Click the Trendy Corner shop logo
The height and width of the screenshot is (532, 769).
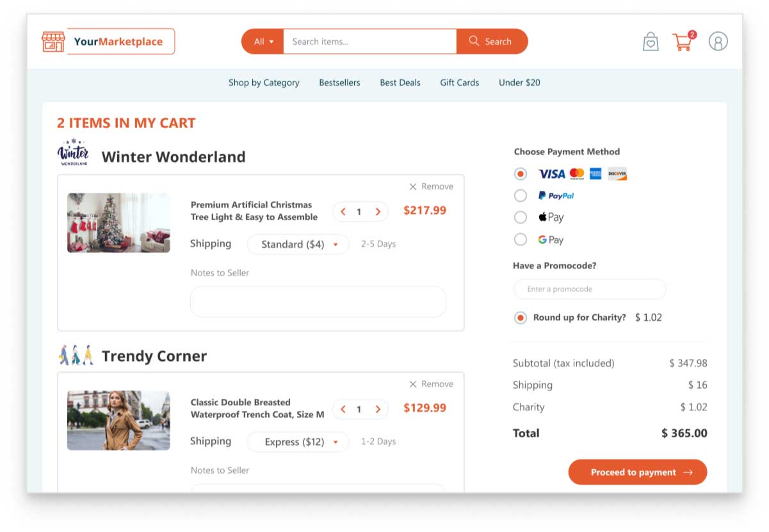[76, 355]
